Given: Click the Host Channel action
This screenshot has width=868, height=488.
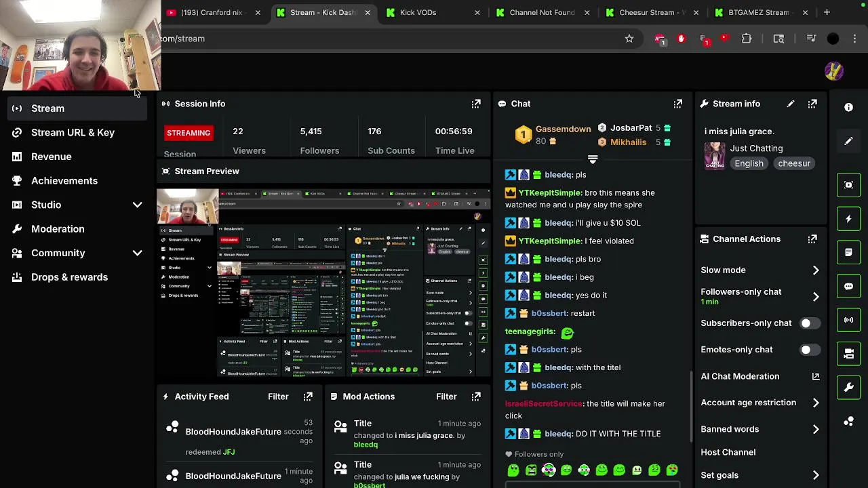Looking at the screenshot, I should click(728, 452).
